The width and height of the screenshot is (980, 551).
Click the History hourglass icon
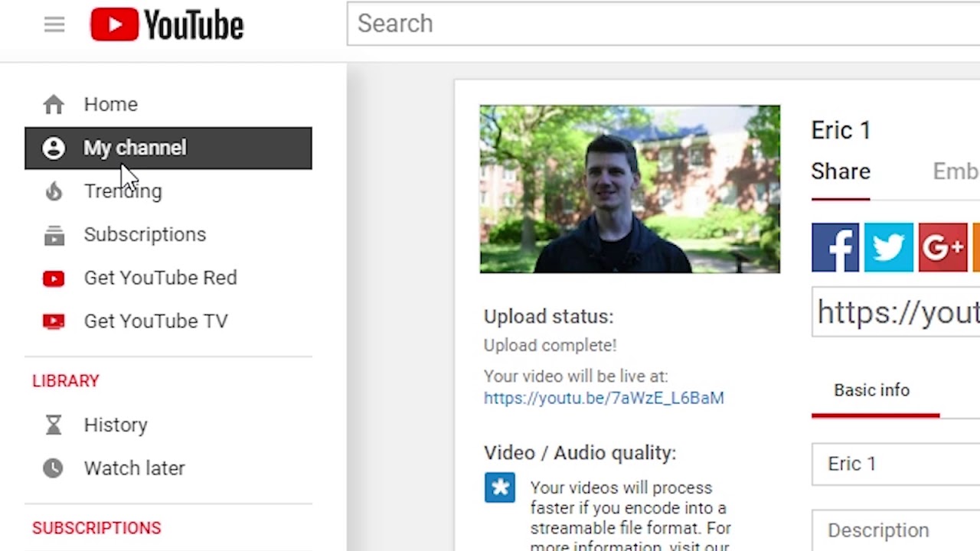(x=54, y=425)
